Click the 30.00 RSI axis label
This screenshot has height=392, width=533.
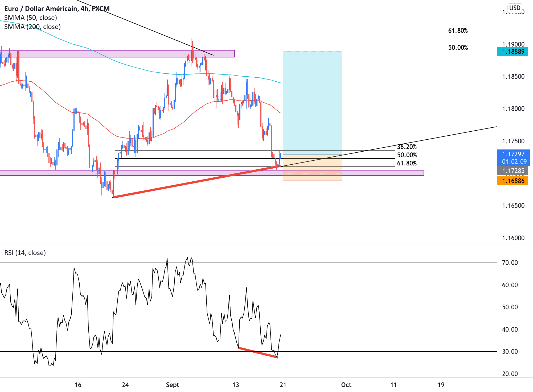click(510, 352)
